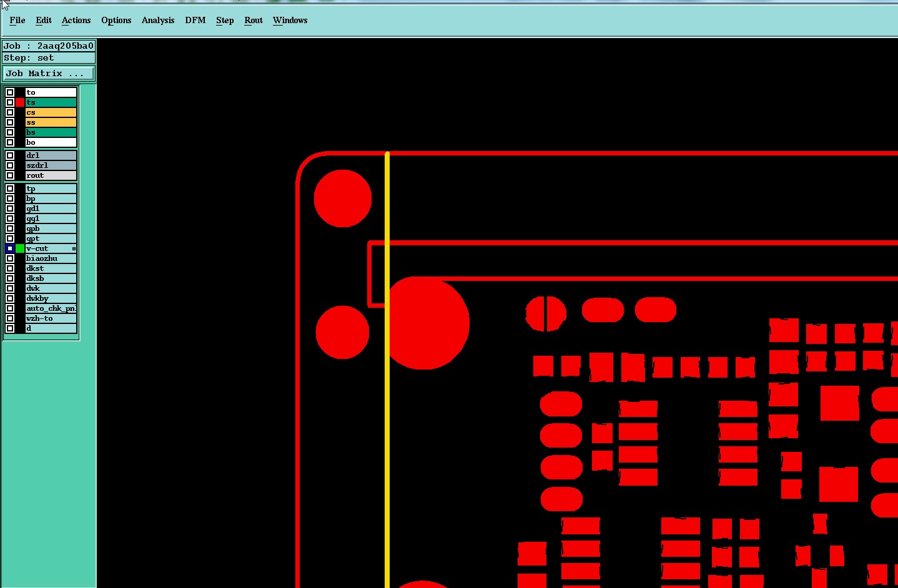The image size is (898, 588).
Task: Select the layer name 'dkst'
Action: pos(51,268)
